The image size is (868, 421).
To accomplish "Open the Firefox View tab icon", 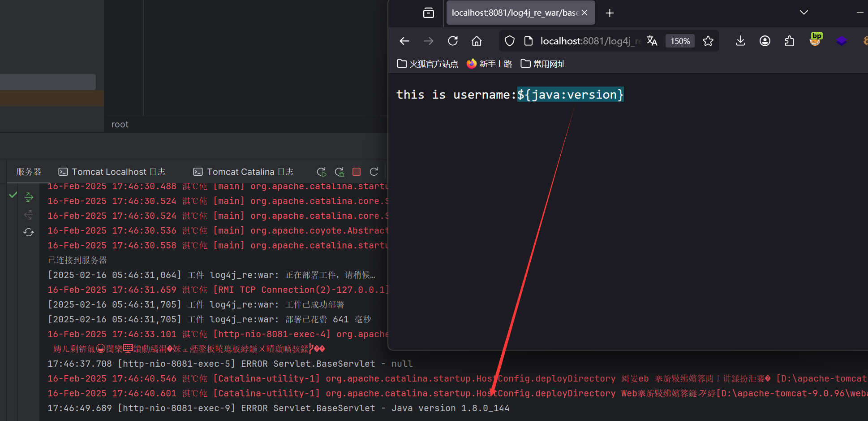I will [429, 13].
